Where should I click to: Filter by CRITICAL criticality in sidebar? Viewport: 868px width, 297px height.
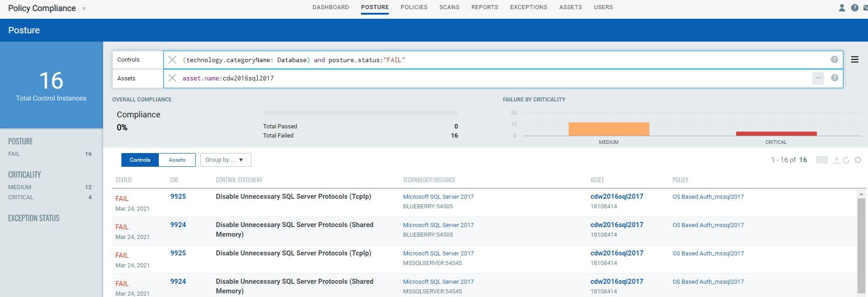pos(21,197)
